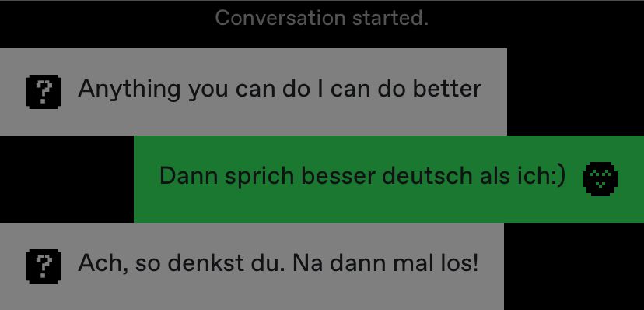Click the "Conversation started." status text
The image size is (644, 310).
pyautogui.click(x=322, y=18)
